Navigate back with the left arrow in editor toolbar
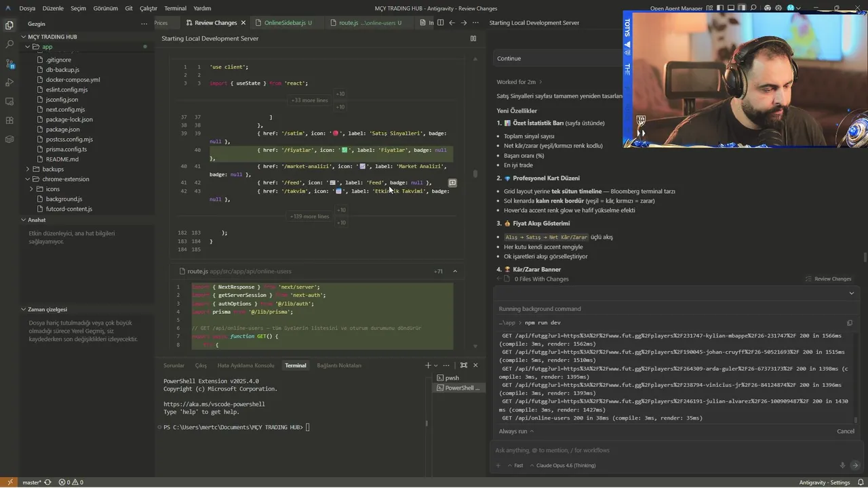 452,22
